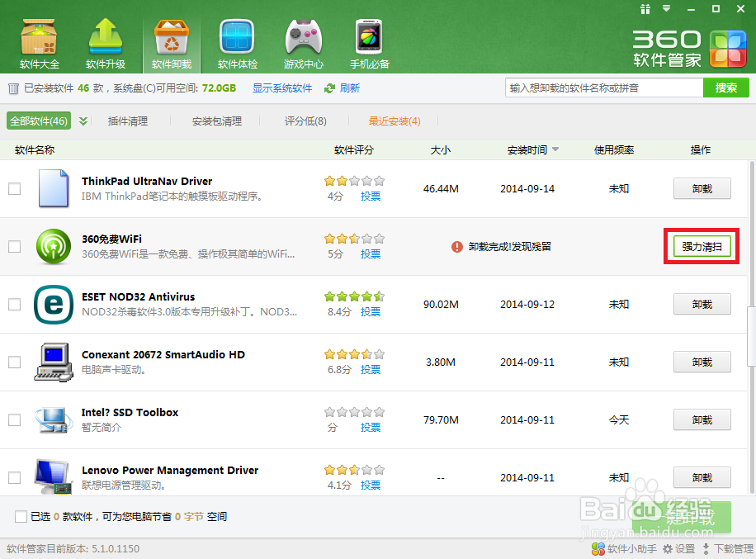Uninstall ThinkPad UltraNav Driver with 卸载
Screen dimensions: 756x559
702,188
